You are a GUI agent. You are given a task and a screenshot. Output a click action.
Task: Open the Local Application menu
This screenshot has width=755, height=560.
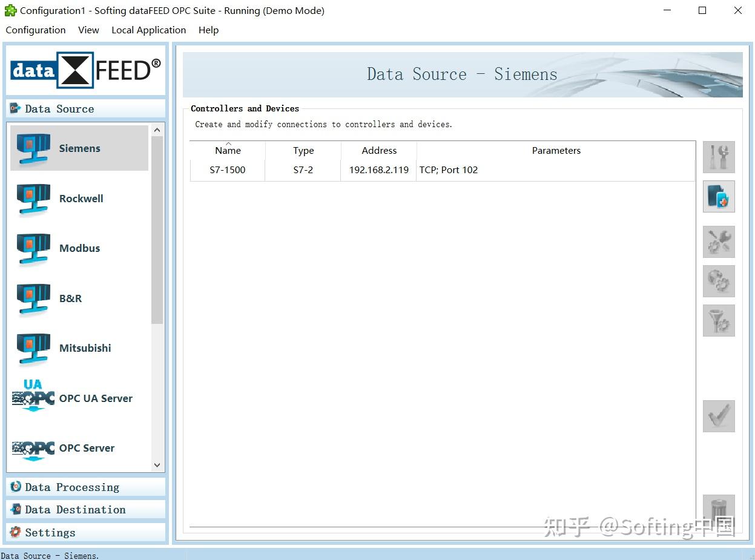[148, 30]
